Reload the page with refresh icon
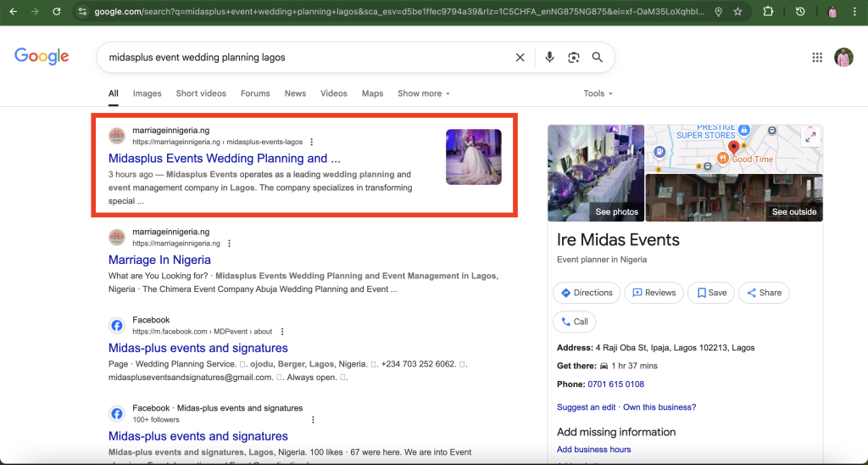 pos(57,12)
